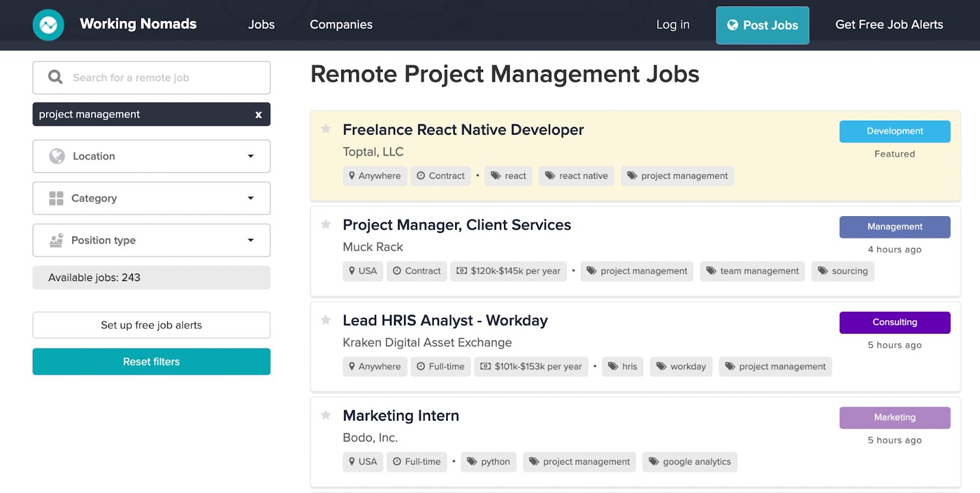Click Log in
Viewport: 980px width, 493px height.
(x=673, y=24)
